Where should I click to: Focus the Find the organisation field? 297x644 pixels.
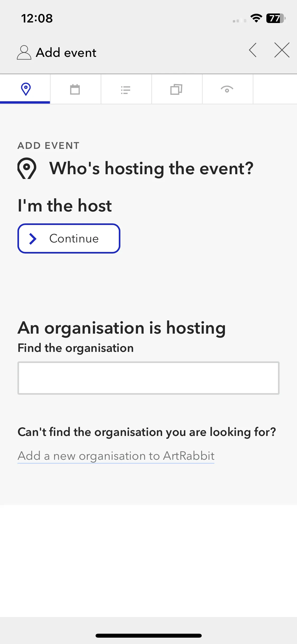148,378
